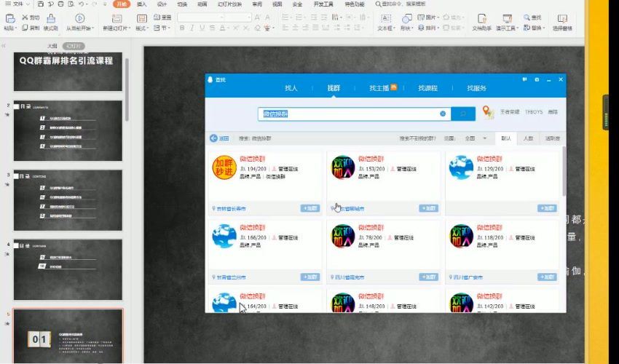Open the Selection Pane icon
Image resolution: width=619 pixels, height=364 pixels.
tap(562, 18)
